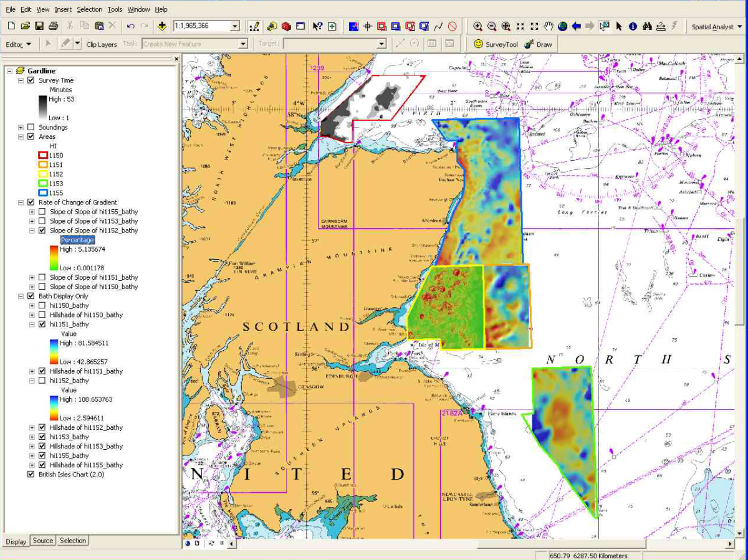Zoom to Full Extent globe icon
The image size is (748, 560).
[563, 26]
